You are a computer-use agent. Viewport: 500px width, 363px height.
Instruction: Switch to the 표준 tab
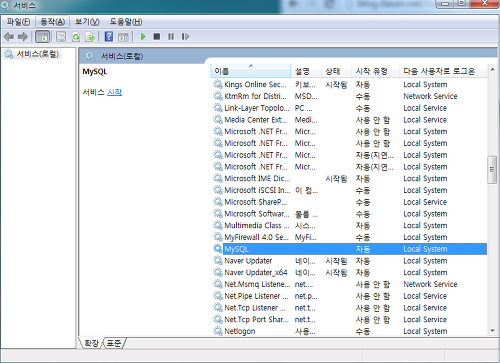[x=114, y=343]
